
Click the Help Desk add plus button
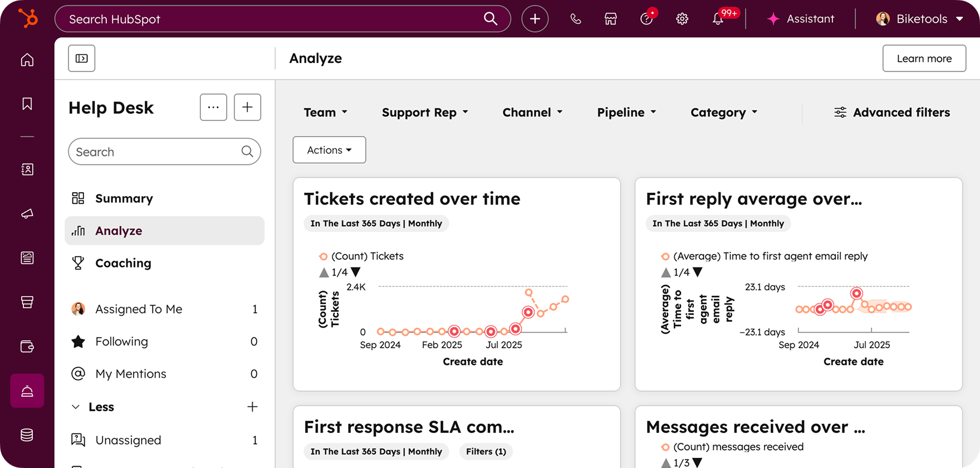pos(247,107)
